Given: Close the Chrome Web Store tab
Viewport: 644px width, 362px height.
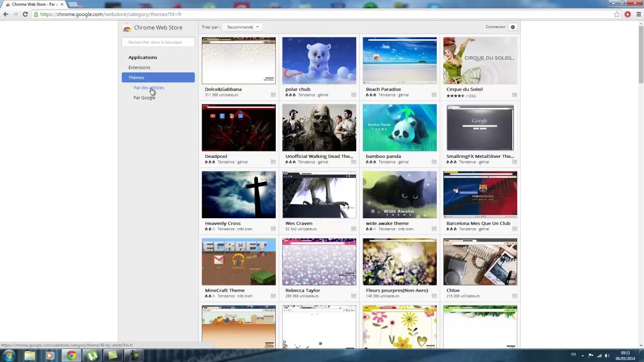Looking at the screenshot, I should pos(62,4).
